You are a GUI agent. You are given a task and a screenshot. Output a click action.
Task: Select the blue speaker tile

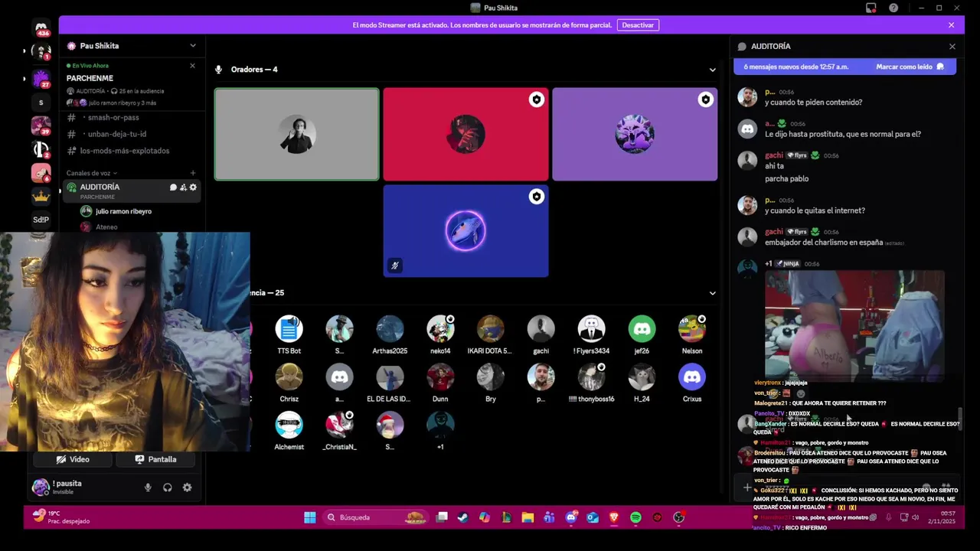click(x=465, y=230)
